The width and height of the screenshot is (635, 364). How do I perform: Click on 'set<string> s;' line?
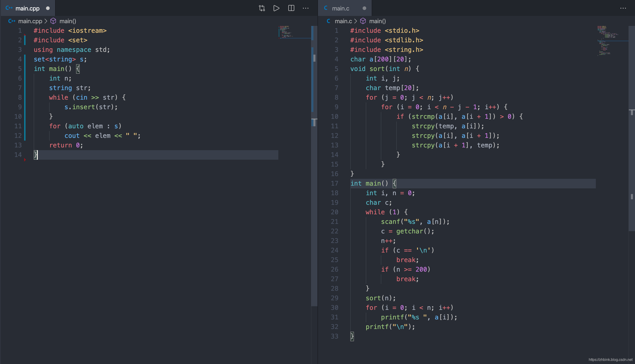[x=60, y=59]
